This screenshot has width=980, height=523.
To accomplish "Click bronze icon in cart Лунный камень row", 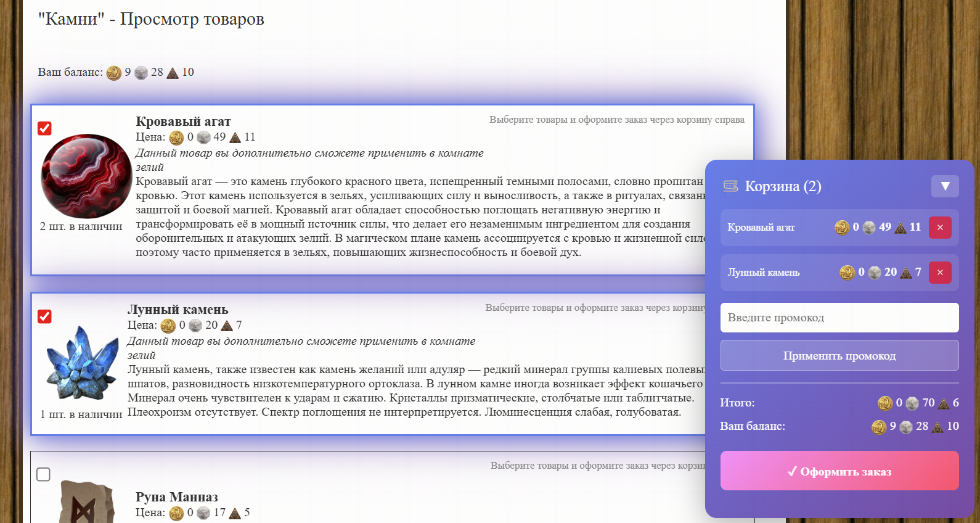I will [x=906, y=273].
